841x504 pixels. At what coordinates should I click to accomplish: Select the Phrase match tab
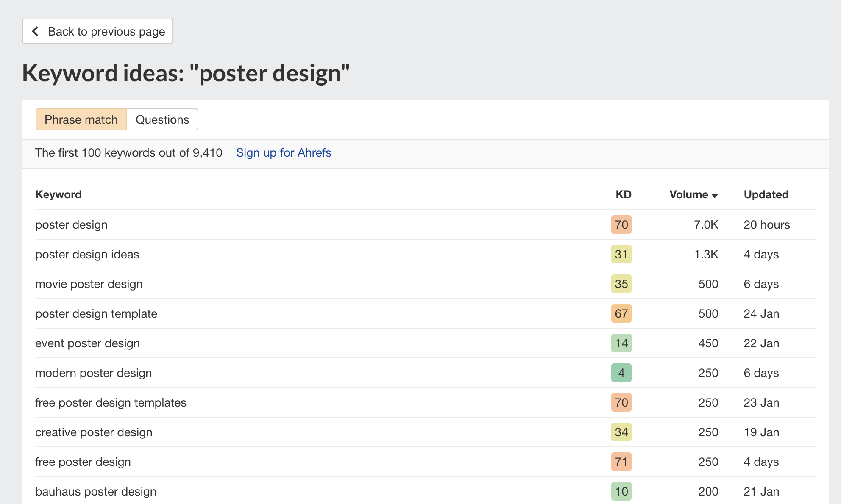pos(81,119)
